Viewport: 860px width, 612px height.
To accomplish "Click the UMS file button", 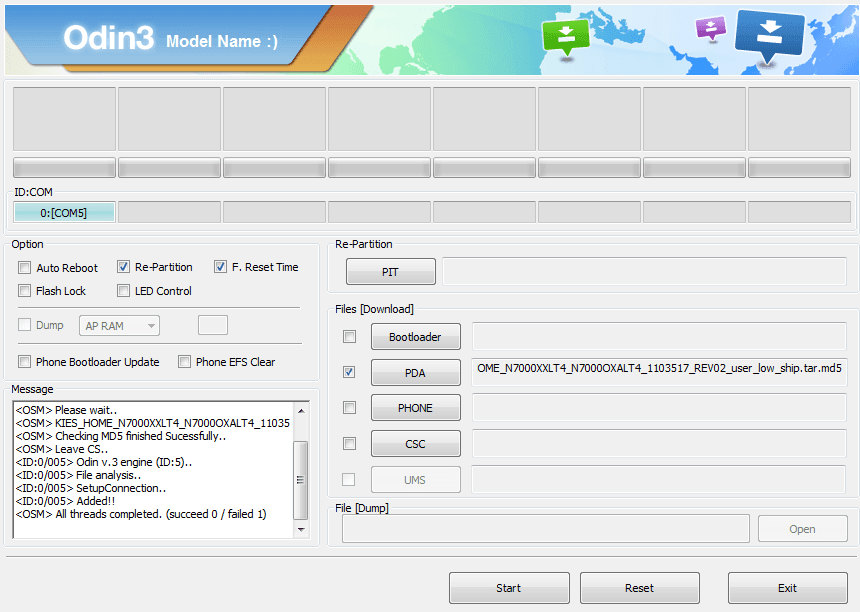I will coord(416,480).
